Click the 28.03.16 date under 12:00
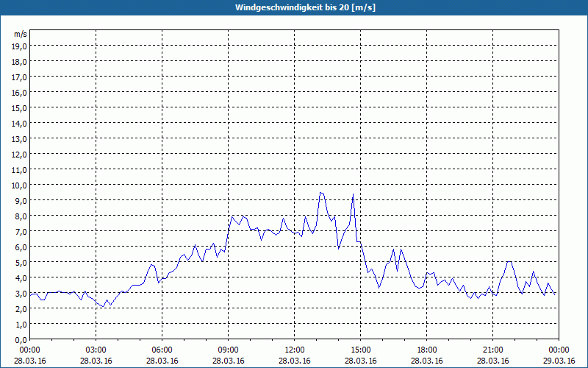The image size is (588, 368). (295, 361)
